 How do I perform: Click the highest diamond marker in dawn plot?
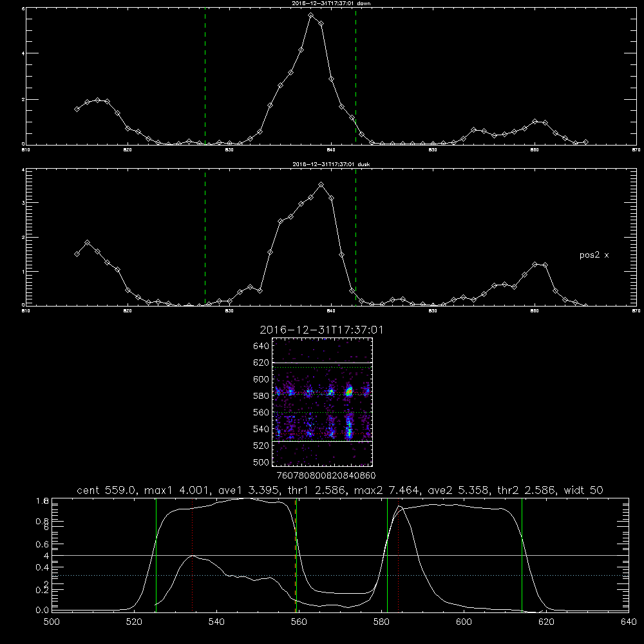311,15
